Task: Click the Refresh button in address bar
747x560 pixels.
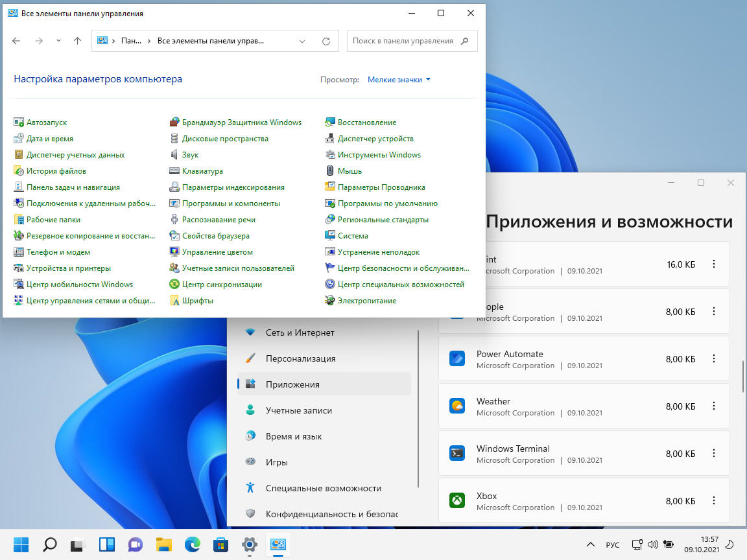Action: pos(326,41)
